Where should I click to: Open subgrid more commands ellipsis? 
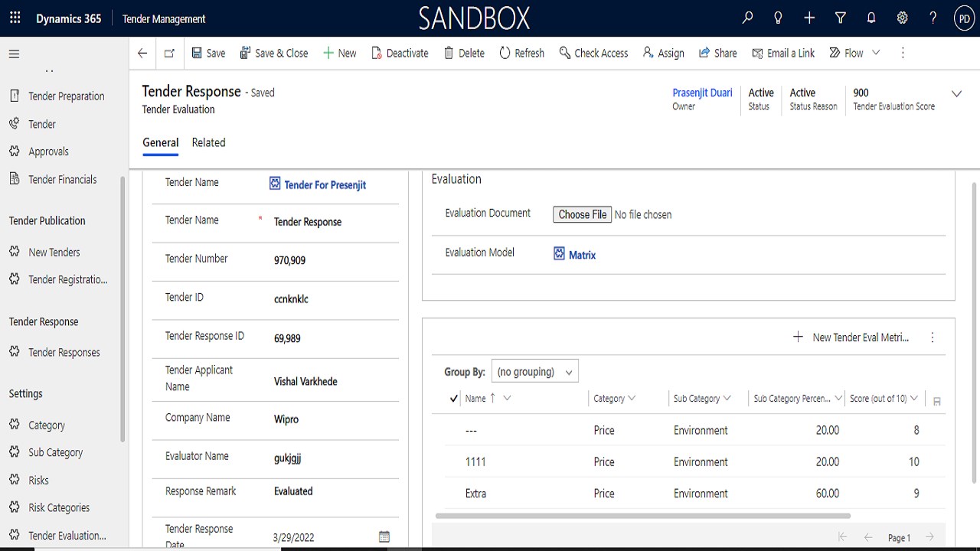(933, 337)
